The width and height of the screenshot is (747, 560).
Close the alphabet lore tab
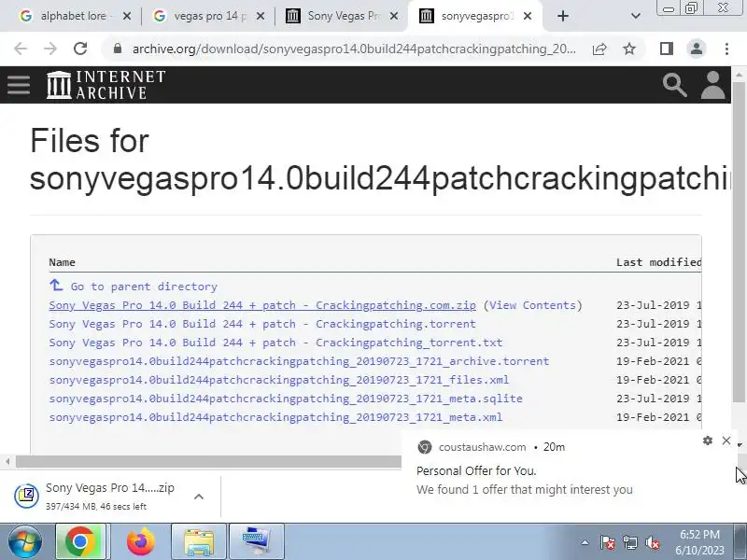127,16
